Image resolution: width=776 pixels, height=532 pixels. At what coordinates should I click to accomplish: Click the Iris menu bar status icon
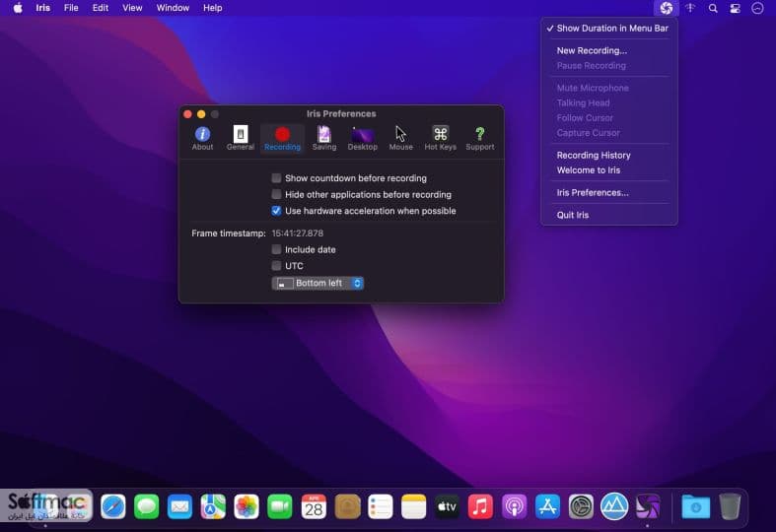[x=667, y=8]
